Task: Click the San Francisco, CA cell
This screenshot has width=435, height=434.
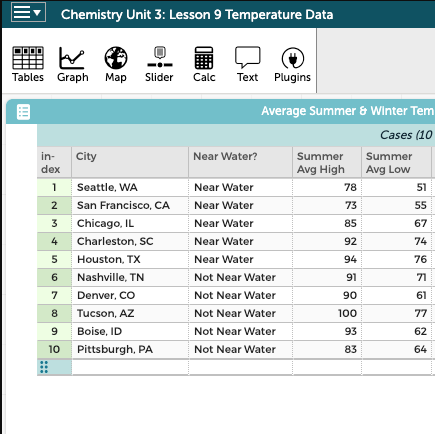Action: pos(130,205)
